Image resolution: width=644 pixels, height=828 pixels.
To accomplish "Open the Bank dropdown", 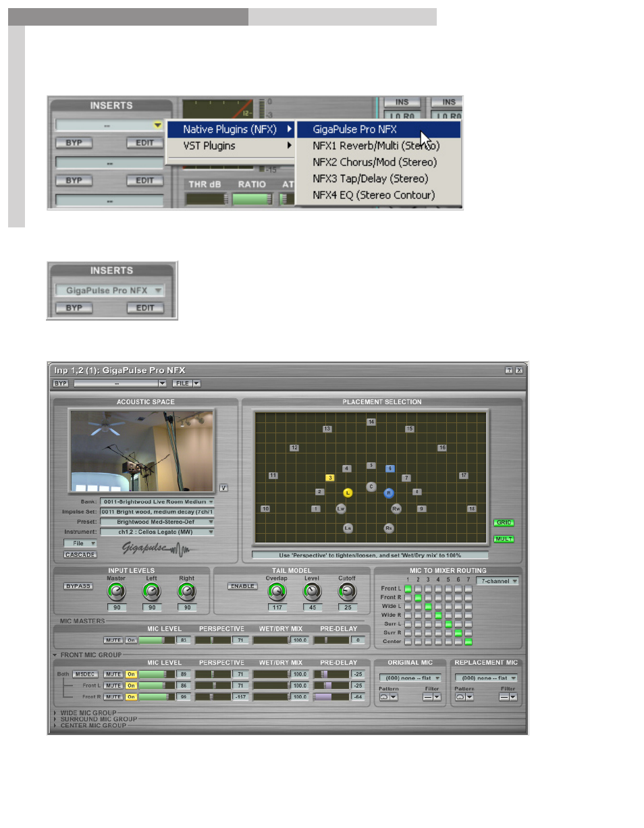I will point(157,501).
